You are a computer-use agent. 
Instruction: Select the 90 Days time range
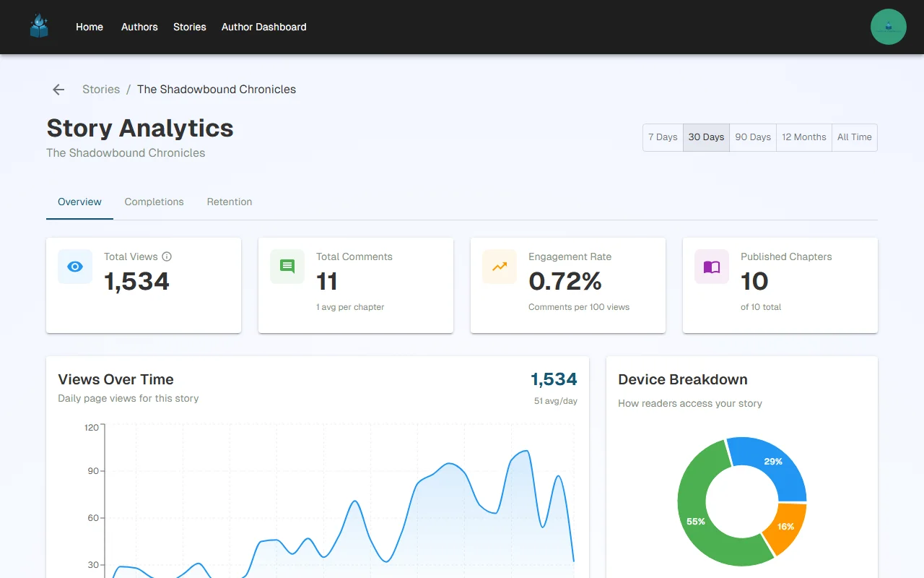(x=753, y=137)
